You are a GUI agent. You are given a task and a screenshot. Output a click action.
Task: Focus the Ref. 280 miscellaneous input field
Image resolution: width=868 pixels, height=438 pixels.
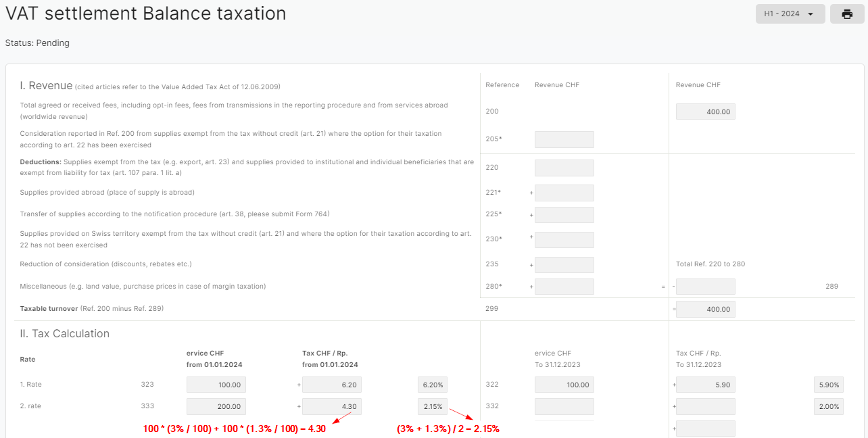564,287
